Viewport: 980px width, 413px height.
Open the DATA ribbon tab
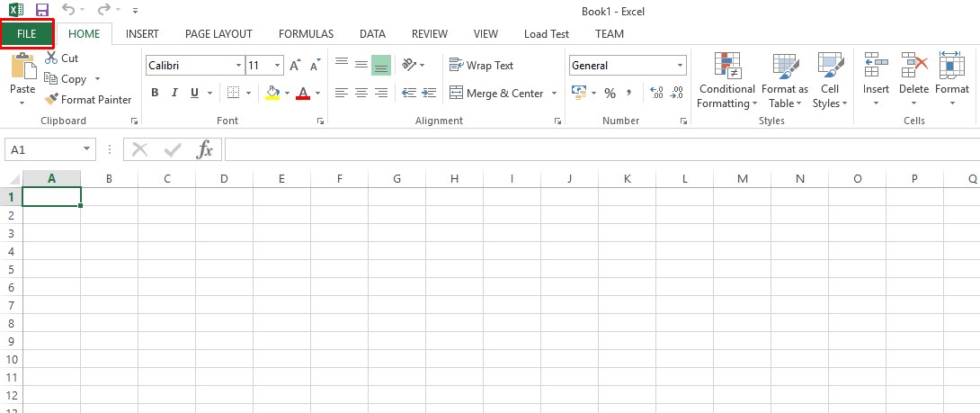[x=372, y=34]
